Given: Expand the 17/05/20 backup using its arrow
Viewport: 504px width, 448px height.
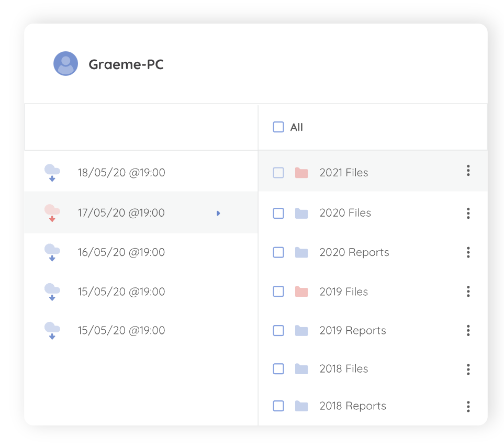Looking at the screenshot, I should pyautogui.click(x=218, y=213).
